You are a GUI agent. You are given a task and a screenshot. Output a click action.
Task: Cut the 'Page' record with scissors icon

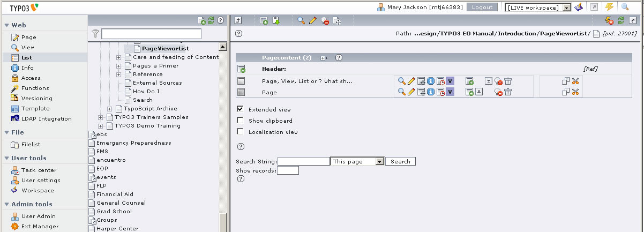pyautogui.click(x=575, y=92)
